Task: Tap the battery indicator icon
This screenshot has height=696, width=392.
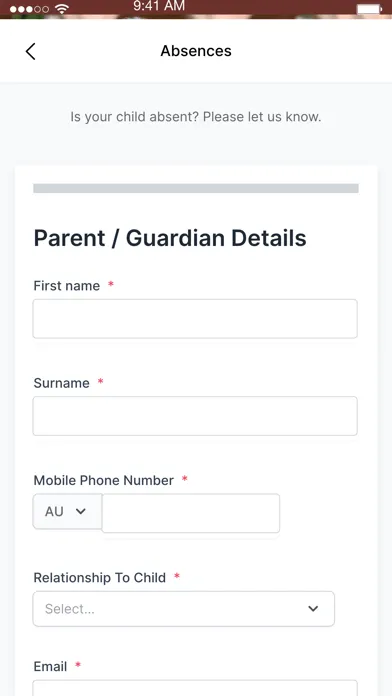Action: click(369, 9)
